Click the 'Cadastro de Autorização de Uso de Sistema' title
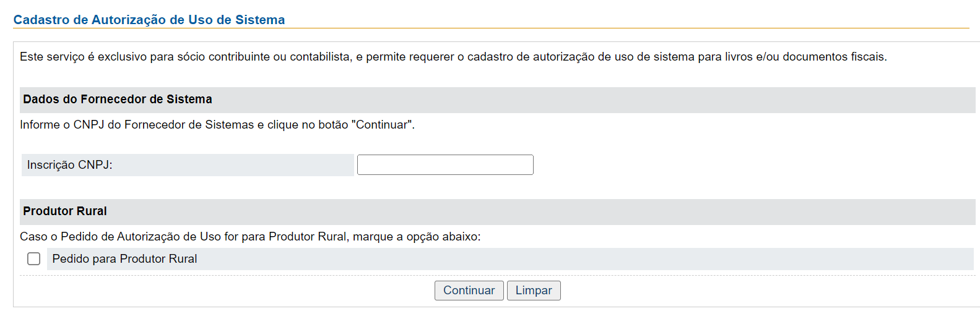This screenshot has height=319, width=980. coord(149,20)
